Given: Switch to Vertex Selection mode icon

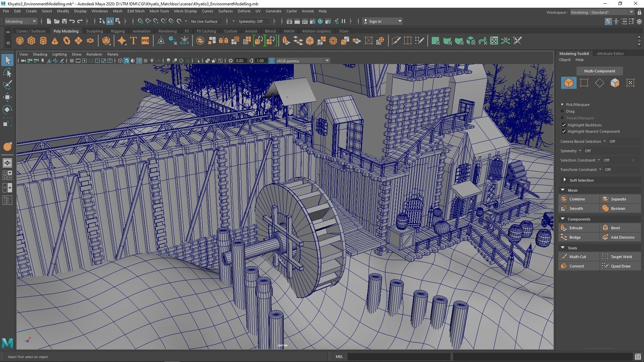Looking at the screenshot, I should click(584, 83).
